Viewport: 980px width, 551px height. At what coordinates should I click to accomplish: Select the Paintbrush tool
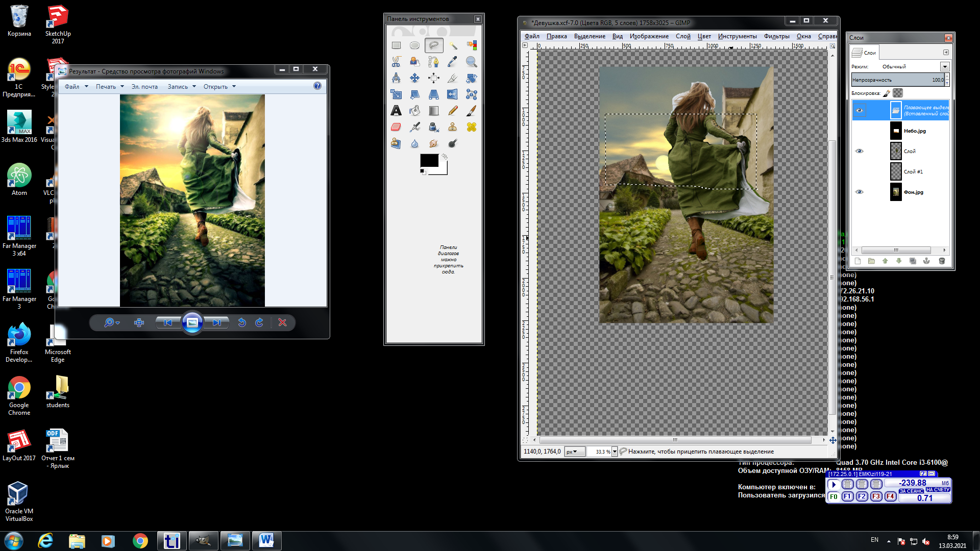pos(471,111)
